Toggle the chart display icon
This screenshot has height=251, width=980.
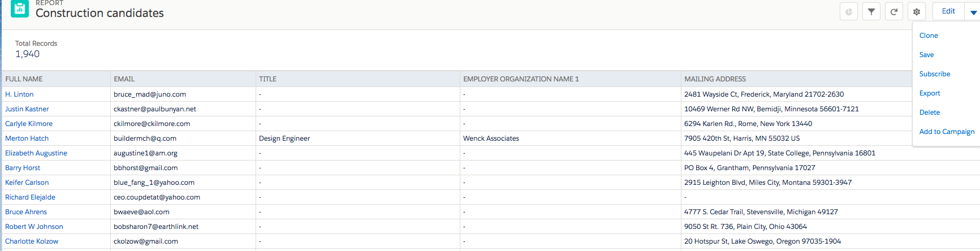click(x=849, y=11)
